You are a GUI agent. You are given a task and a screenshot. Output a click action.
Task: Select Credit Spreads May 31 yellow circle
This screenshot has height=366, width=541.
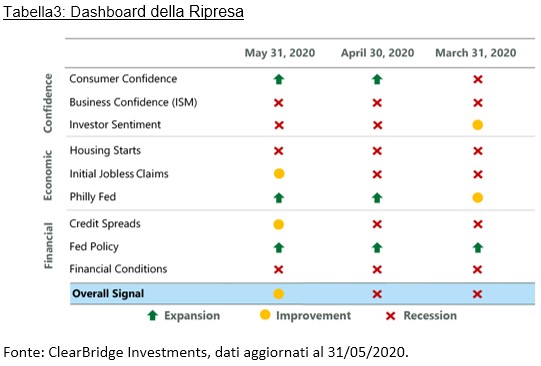click(x=279, y=225)
